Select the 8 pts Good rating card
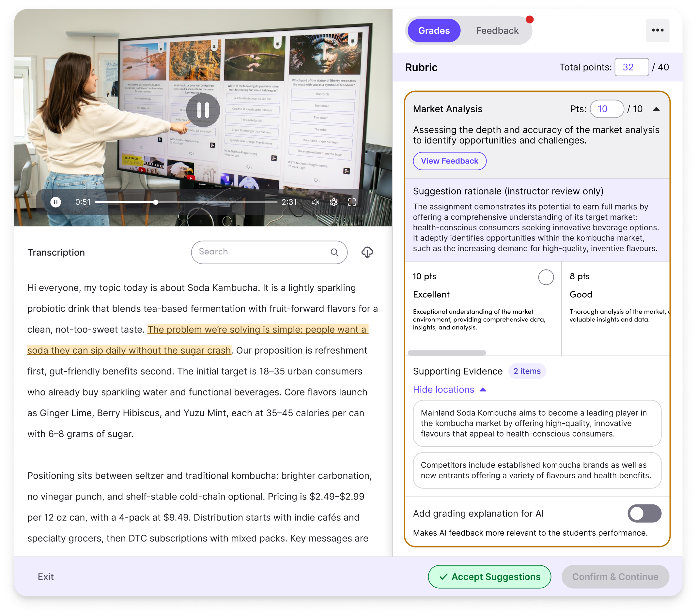 coord(615,309)
